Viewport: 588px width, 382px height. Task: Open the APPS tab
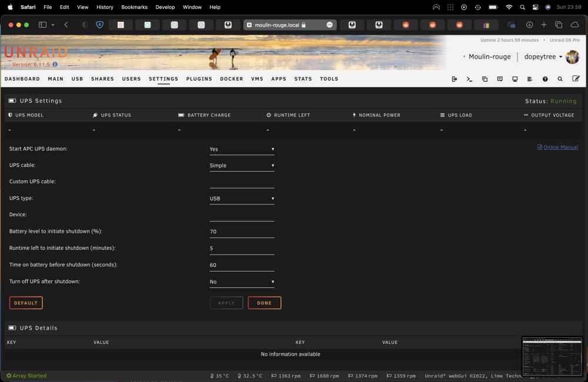279,79
